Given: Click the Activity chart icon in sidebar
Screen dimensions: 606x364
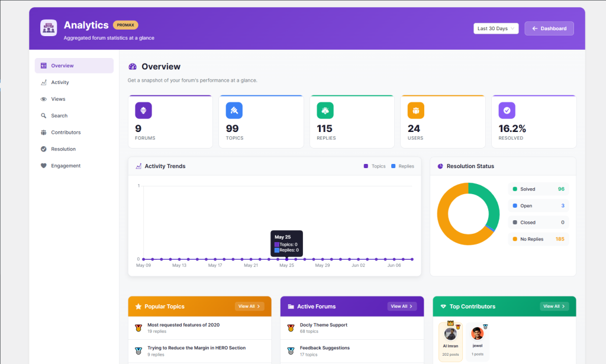Looking at the screenshot, I should click(44, 82).
